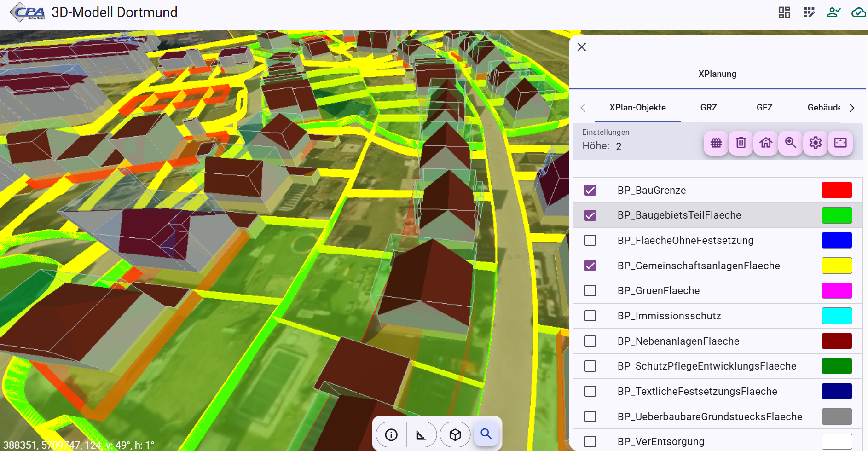Enable the BP_UeberbaubareGrundstuecksFlaeche checkbox

(590, 416)
